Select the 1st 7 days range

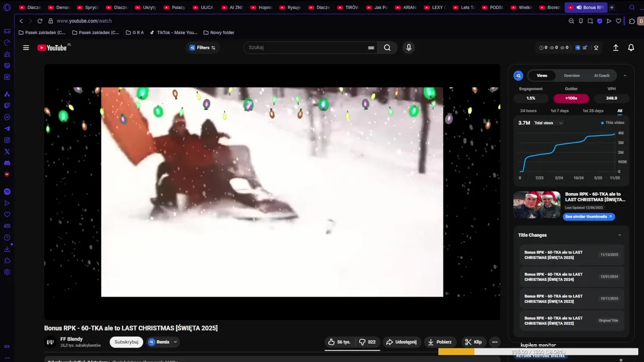pyautogui.click(x=559, y=111)
